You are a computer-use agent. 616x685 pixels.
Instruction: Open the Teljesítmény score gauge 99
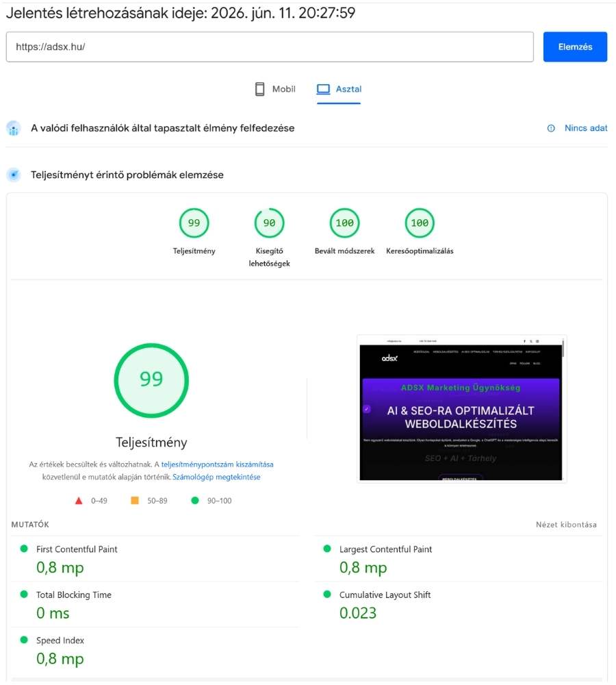point(194,223)
